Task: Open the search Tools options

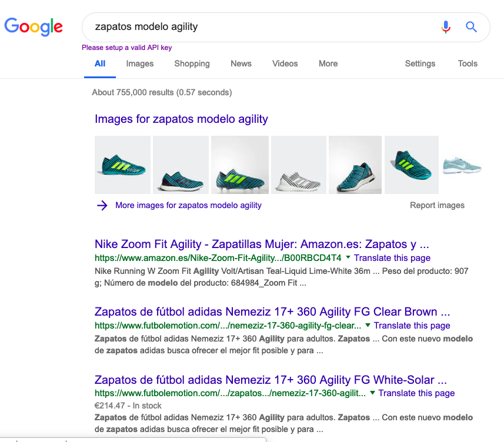Action: (x=468, y=63)
